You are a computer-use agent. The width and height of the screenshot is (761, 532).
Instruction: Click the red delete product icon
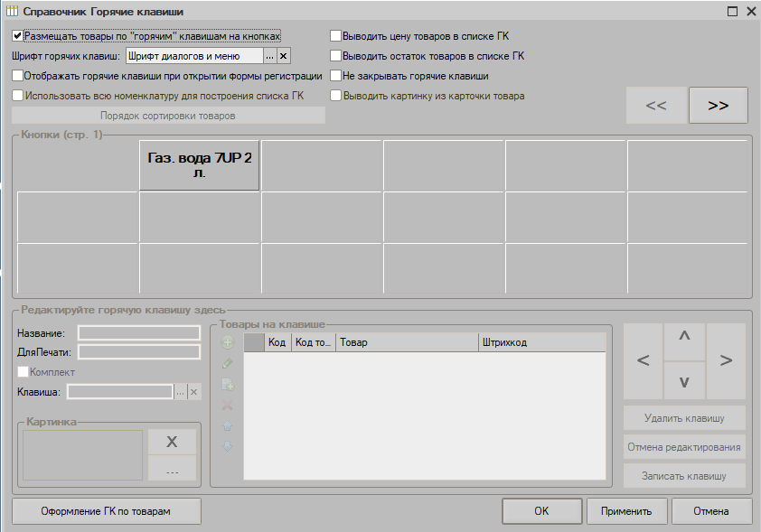228,405
